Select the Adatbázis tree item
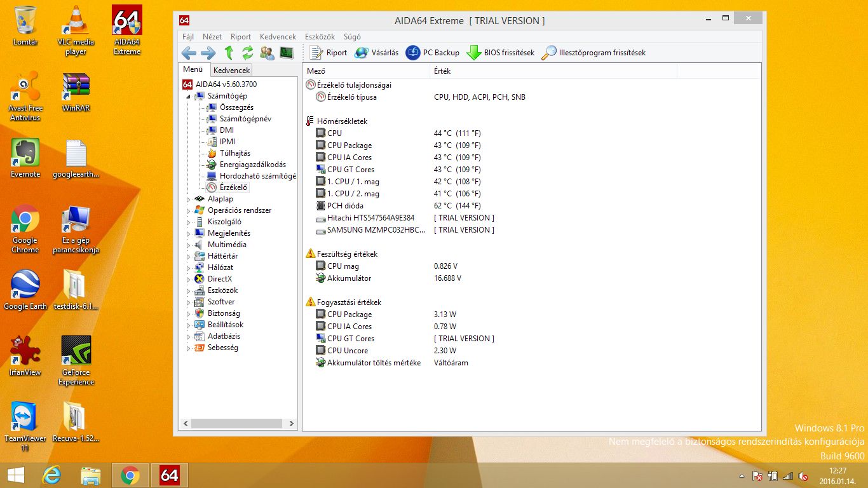 (224, 336)
